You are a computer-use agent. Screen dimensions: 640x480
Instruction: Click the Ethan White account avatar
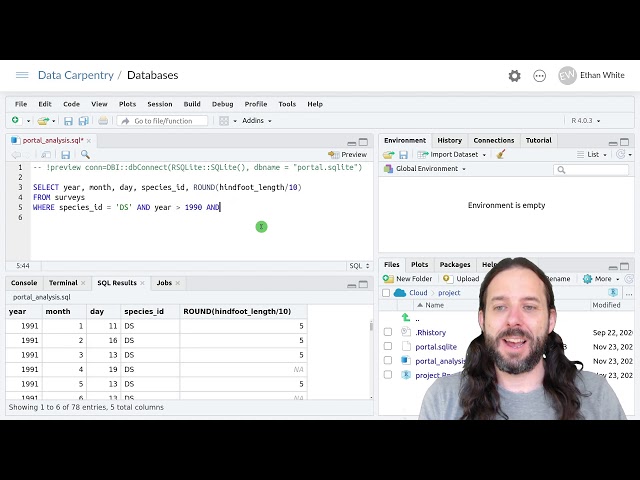tap(567, 76)
